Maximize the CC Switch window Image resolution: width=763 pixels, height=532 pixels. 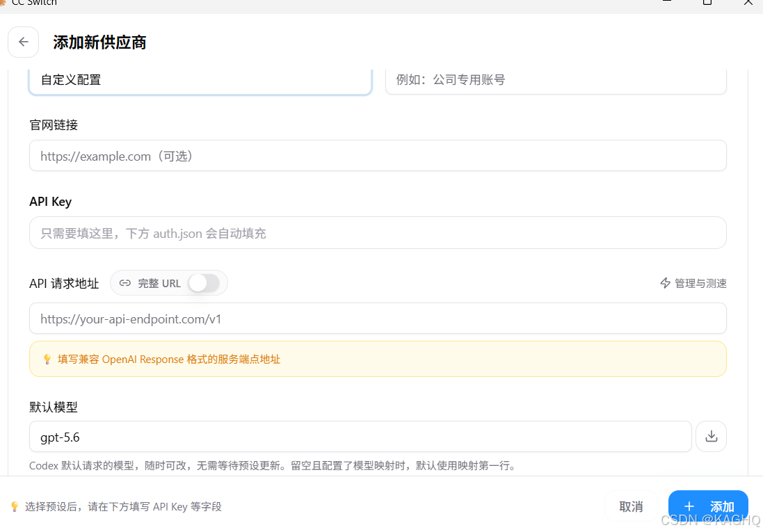point(707,2)
